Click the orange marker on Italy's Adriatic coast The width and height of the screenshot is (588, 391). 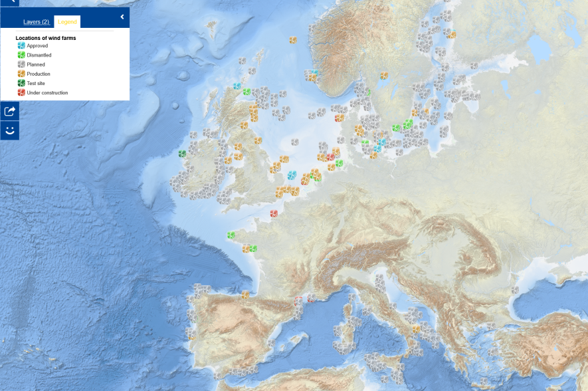(x=416, y=328)
